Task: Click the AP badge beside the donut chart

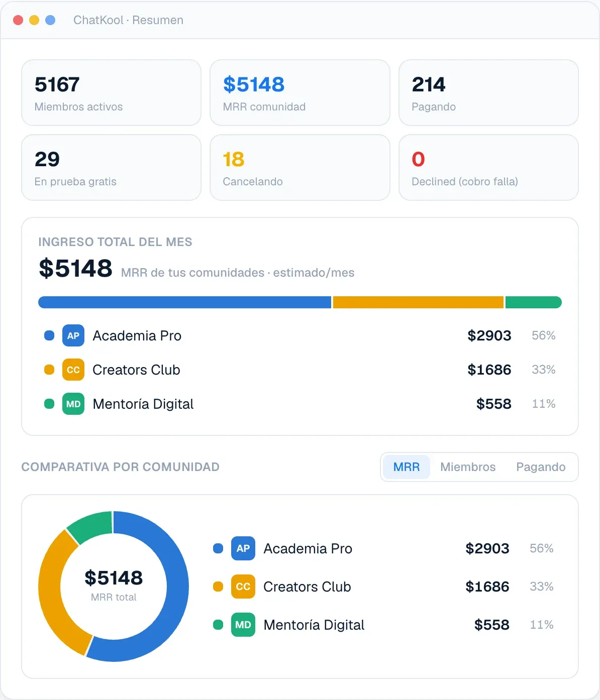Action: coord(243,548)
